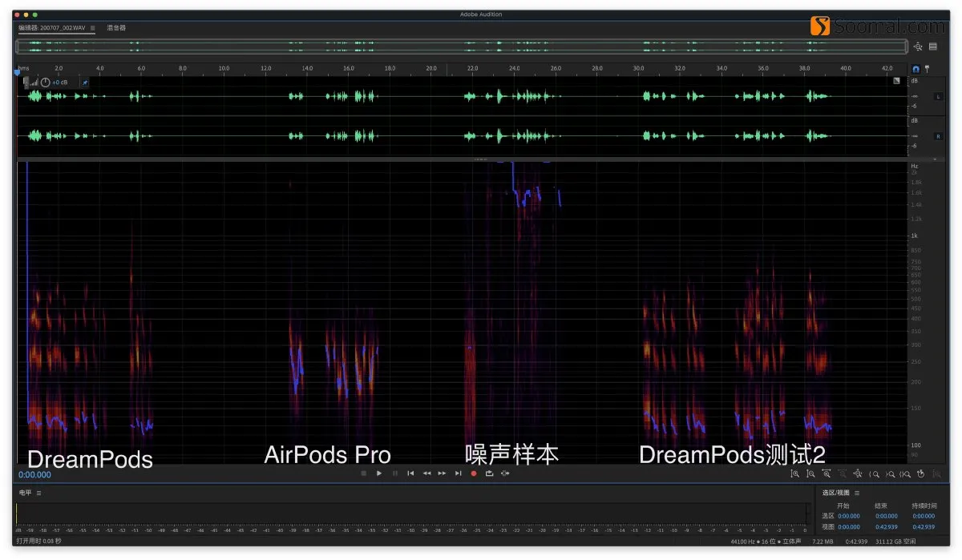Click the Zoom In at In Point icon

tap(874, 473)
